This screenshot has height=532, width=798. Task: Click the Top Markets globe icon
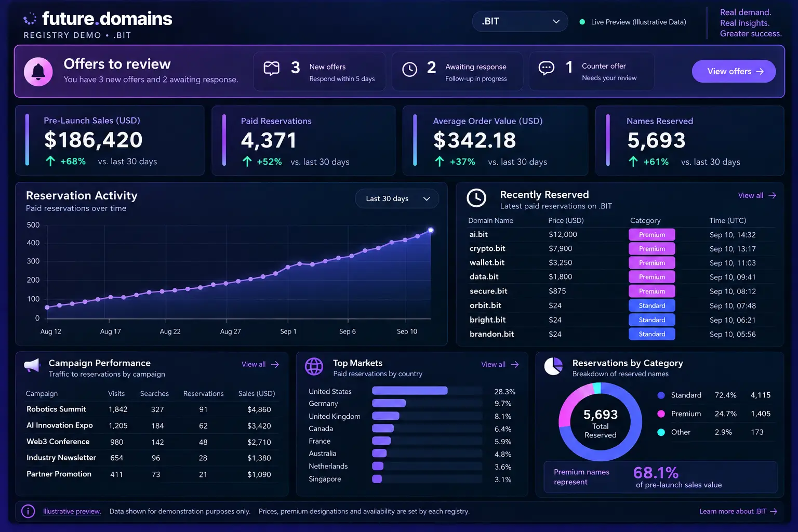[x=314, y=366]
